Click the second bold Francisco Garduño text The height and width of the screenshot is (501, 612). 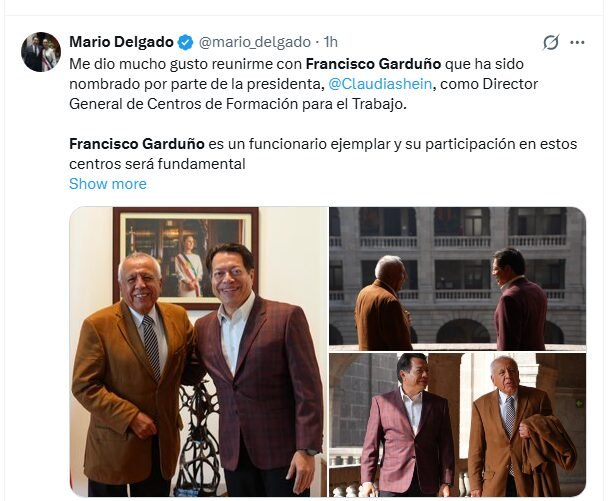(137, 144)
